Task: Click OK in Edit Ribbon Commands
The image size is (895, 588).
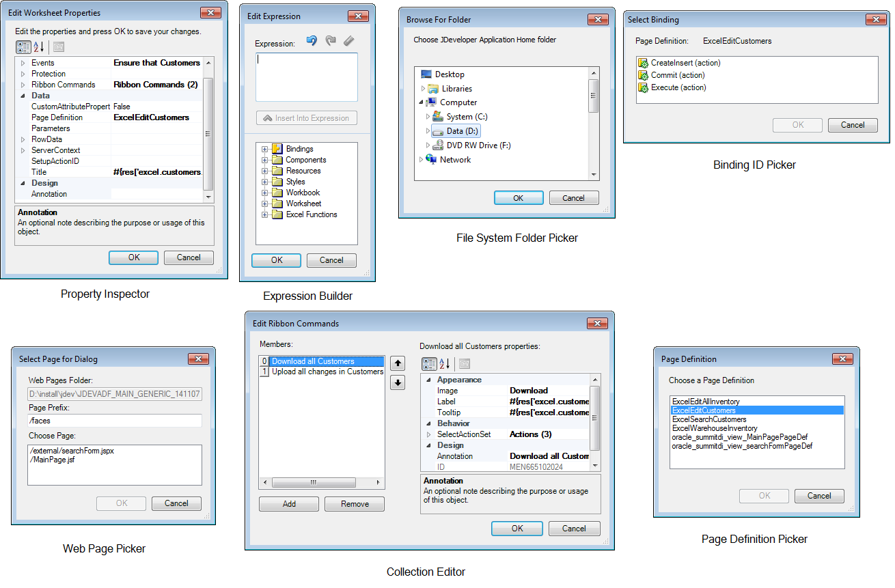Action: (x=517, y=529)
